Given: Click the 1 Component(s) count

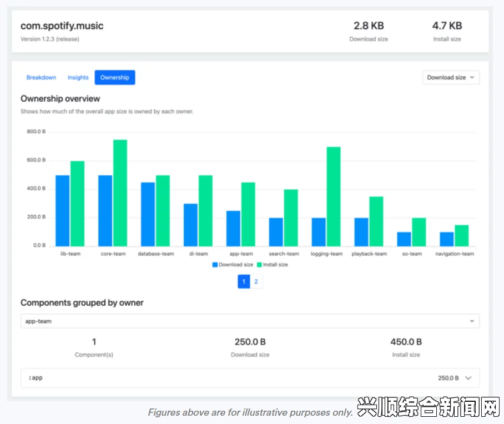Looking at the screenshot, I should [x=94, y=342].
